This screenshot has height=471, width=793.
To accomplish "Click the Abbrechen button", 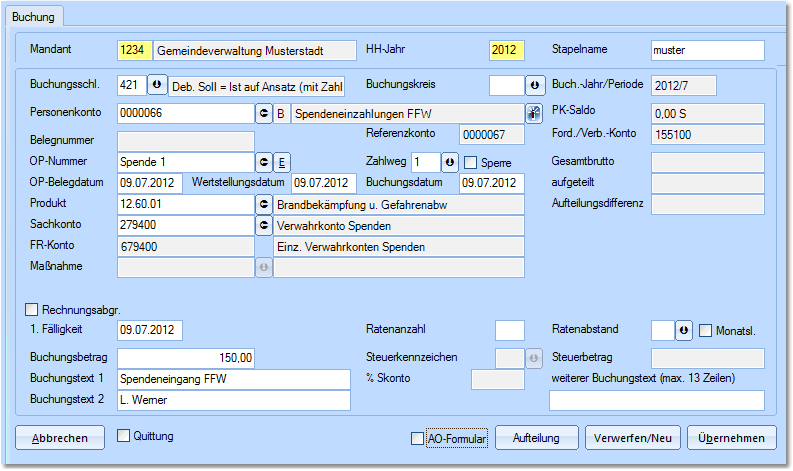I will [59, 438].
